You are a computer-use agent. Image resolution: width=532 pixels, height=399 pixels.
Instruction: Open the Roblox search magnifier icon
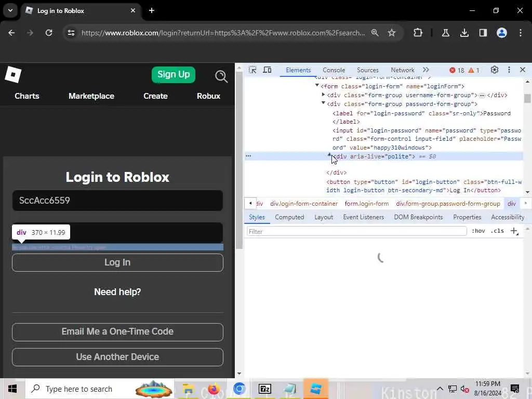coord(221,76)
